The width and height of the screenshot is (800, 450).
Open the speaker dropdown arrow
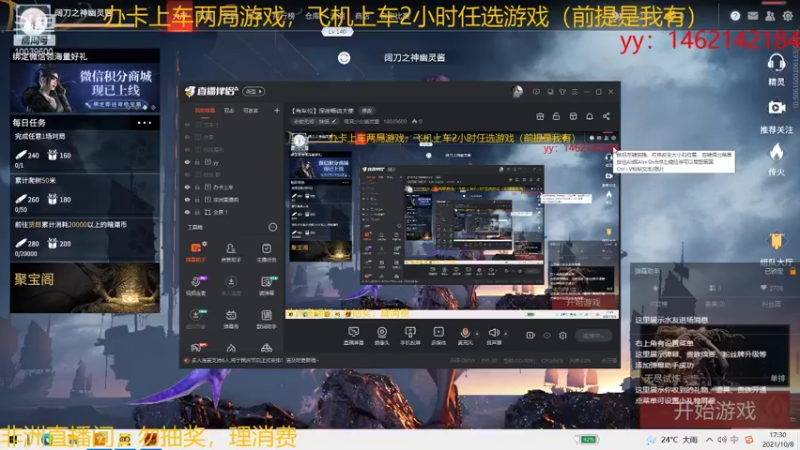pos(506,334)
